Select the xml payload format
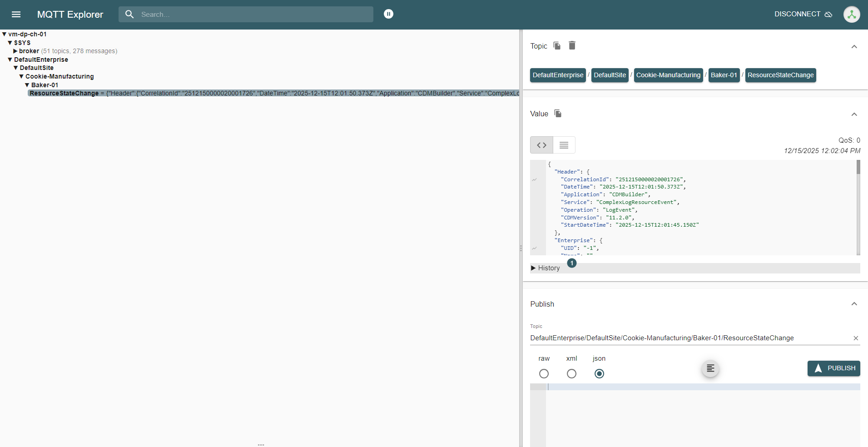This screenshot has width=868, height=447. click(571, 373)
